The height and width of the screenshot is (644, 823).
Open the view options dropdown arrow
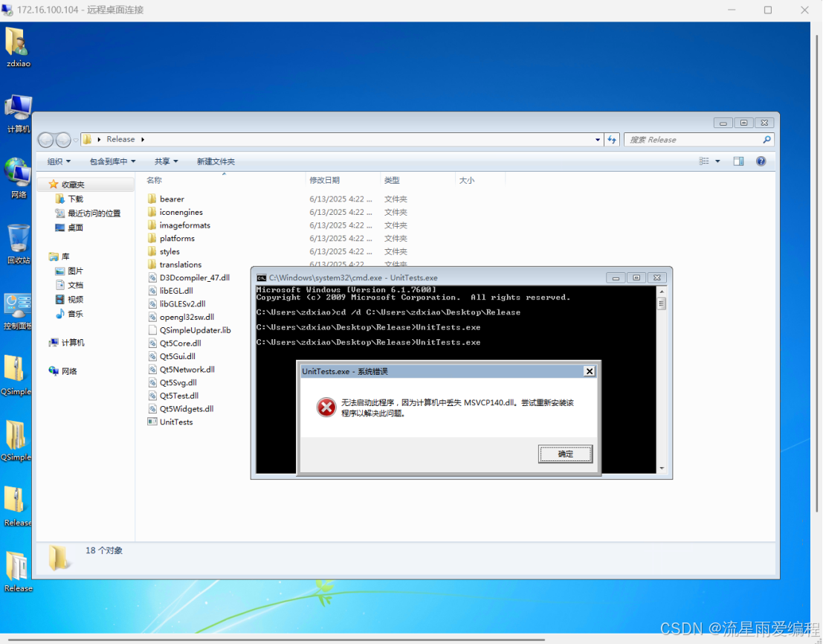717,161
